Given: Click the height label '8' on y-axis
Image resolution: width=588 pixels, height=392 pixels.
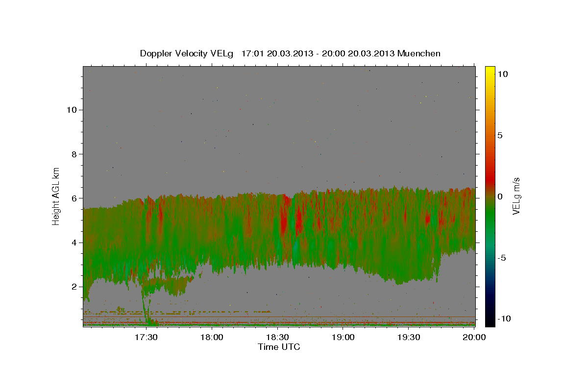Looking at the screenshot, I should click(73, 154).
